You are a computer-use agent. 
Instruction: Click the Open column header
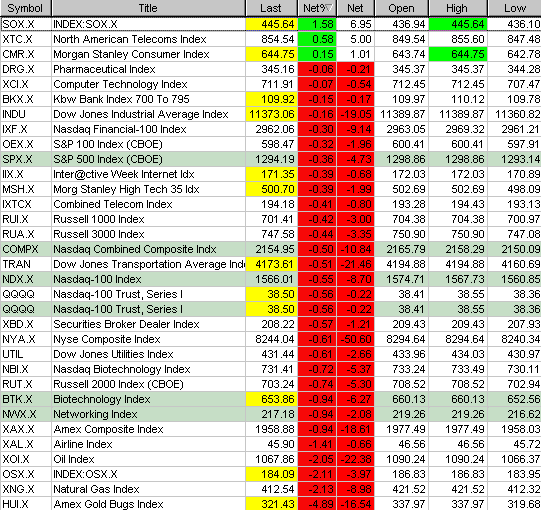coord(401,8)
